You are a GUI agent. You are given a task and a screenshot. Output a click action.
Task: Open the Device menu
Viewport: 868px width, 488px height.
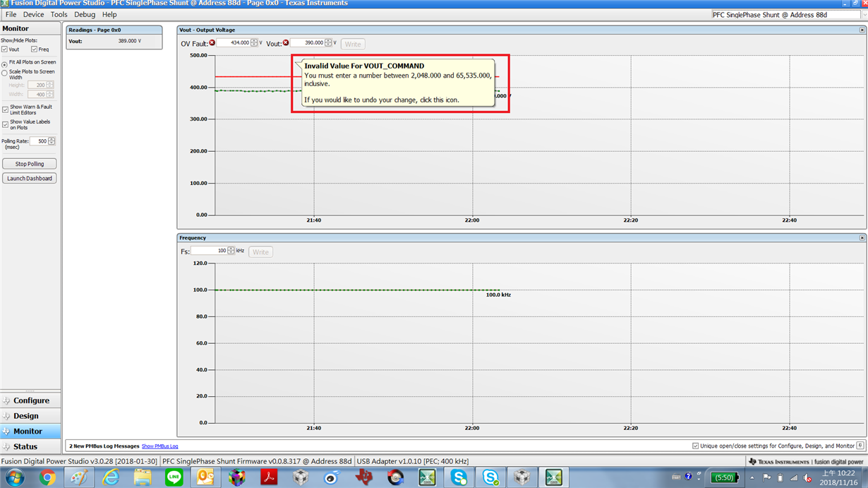click(x=33, y=14)
